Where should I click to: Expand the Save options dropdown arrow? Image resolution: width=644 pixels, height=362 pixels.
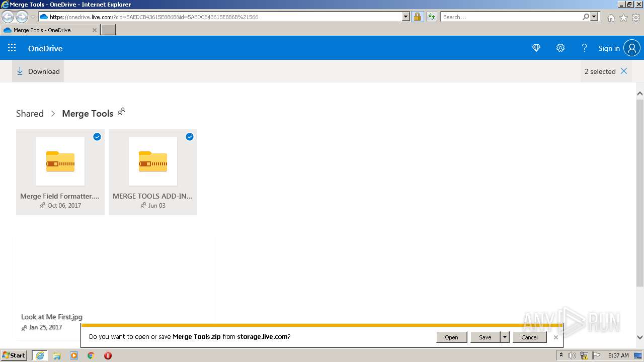coord(505,337)
